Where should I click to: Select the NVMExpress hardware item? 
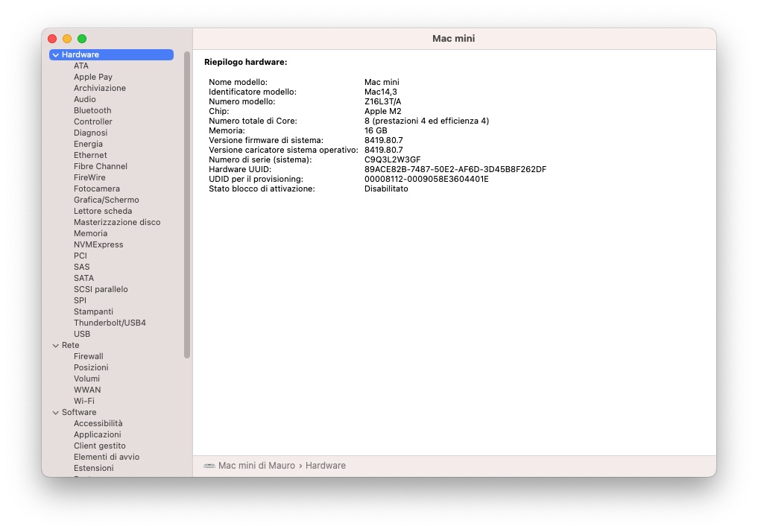(98, 244)
